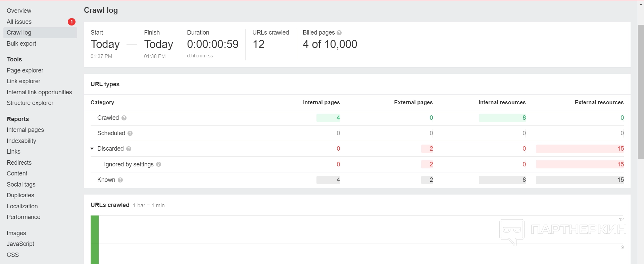Open Page explorer tool

point(25,70)
